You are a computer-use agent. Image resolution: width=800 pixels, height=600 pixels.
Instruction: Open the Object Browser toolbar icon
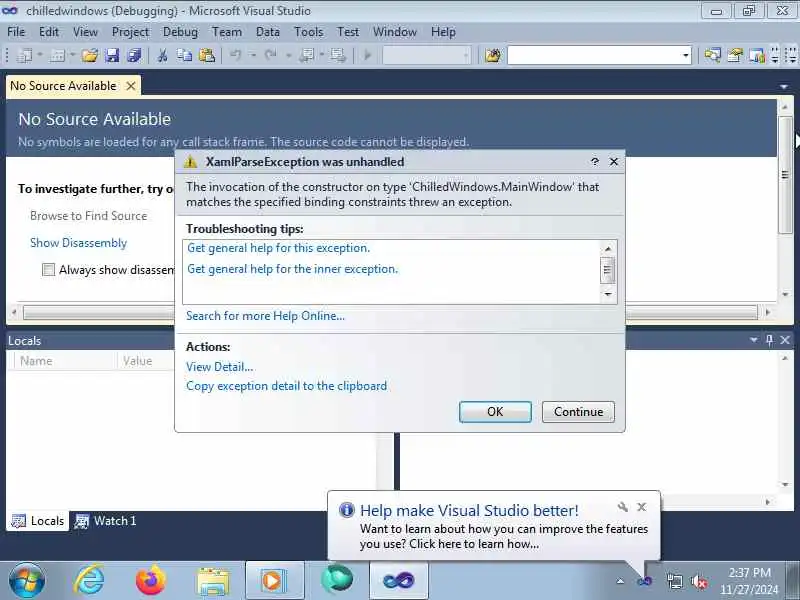(x=757, y=55)
